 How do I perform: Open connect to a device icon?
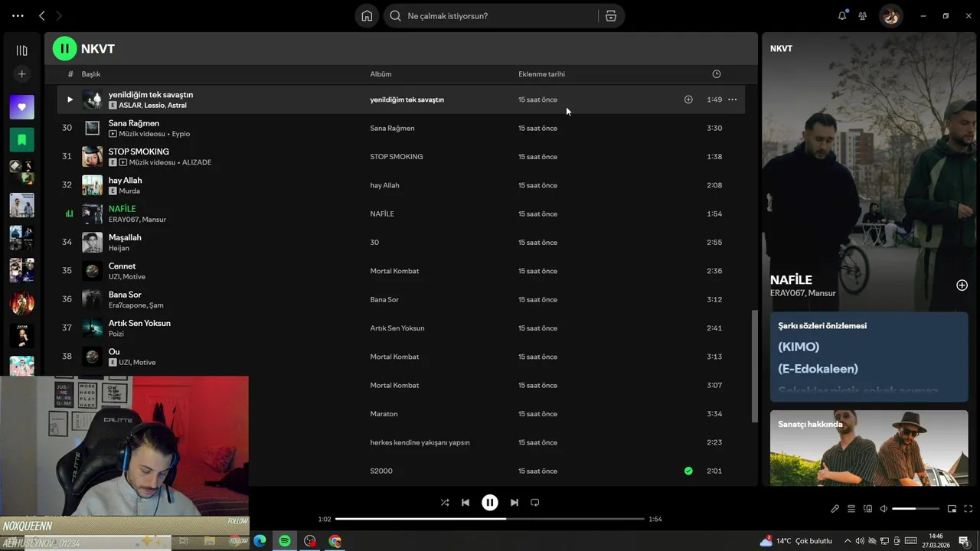(x=867, y=509)
